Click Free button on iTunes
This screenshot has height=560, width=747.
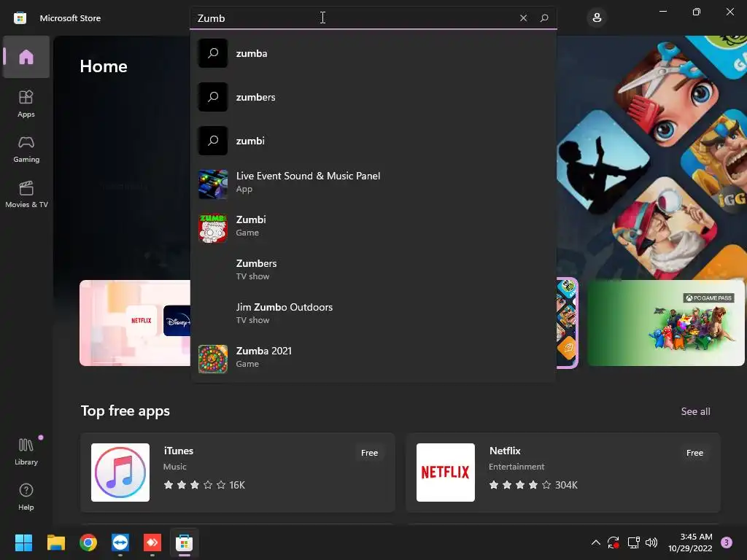369,453
